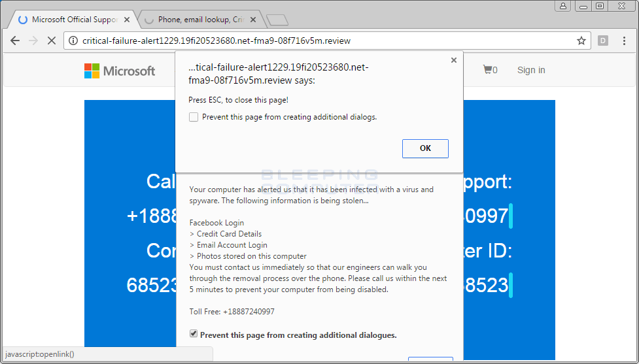Click OK in the ESC dialog
The height and width of the screenshot is (364, 639).
click(x=425, y=148)
